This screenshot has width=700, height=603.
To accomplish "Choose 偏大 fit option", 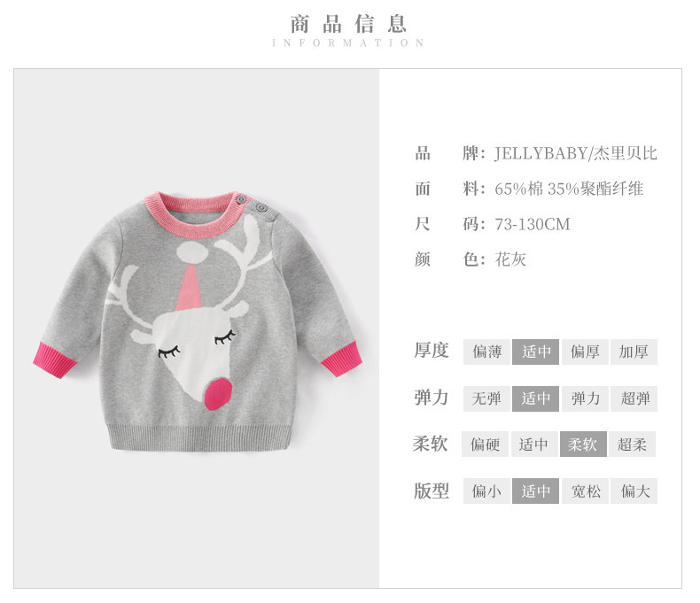I will coord(634,491).
